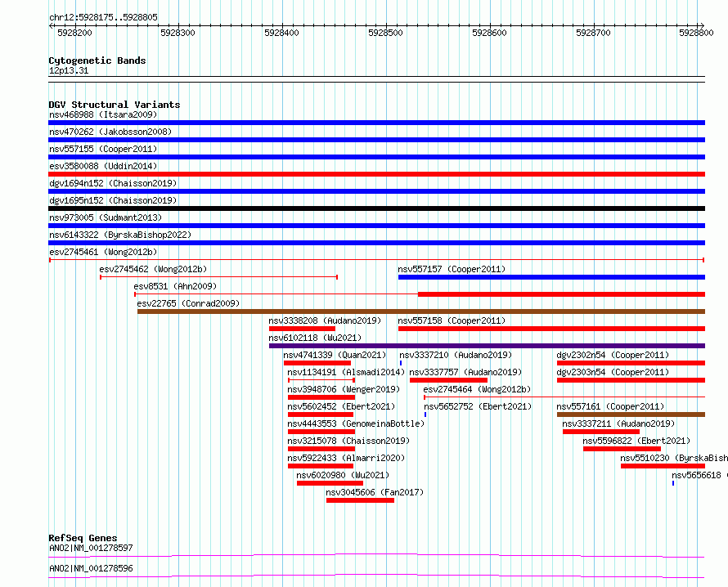Open nsv6102118 (Wu2021) variant label

(315, 338)
